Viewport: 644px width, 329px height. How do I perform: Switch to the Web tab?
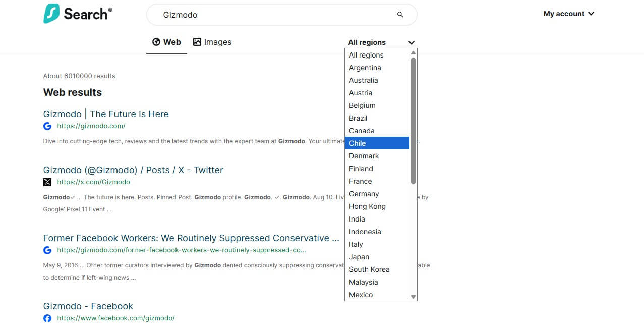[166, 42]
